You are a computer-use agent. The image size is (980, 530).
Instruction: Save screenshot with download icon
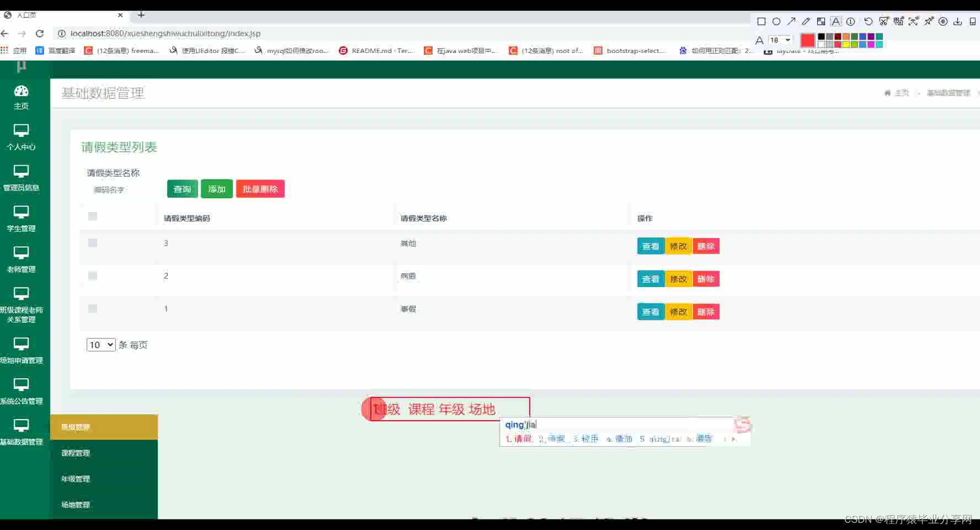coord(958,22)
